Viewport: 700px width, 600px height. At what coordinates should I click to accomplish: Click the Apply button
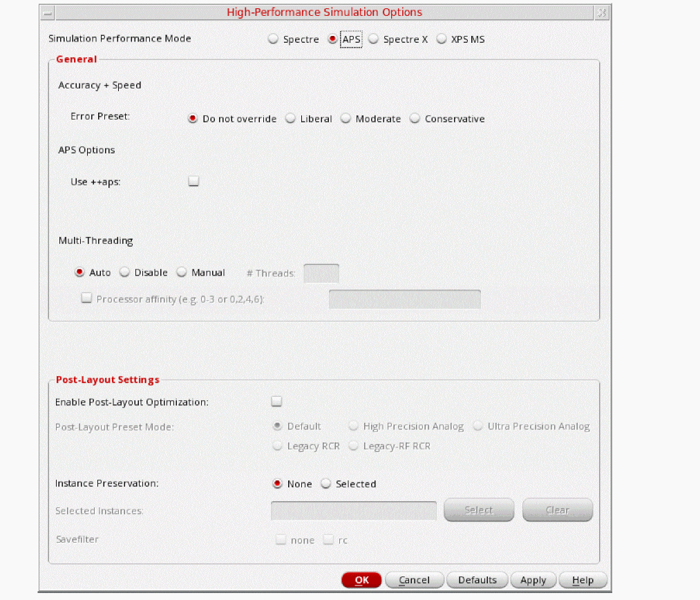(533, 580)
